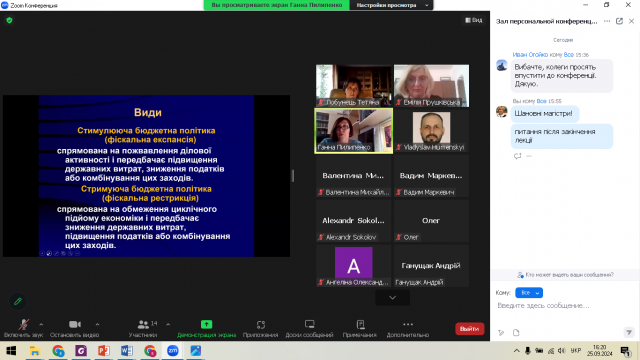Leave the meeting with Выйти button
Screen dimensions: 640x360
pyautogui.click(x=469, y=329)
